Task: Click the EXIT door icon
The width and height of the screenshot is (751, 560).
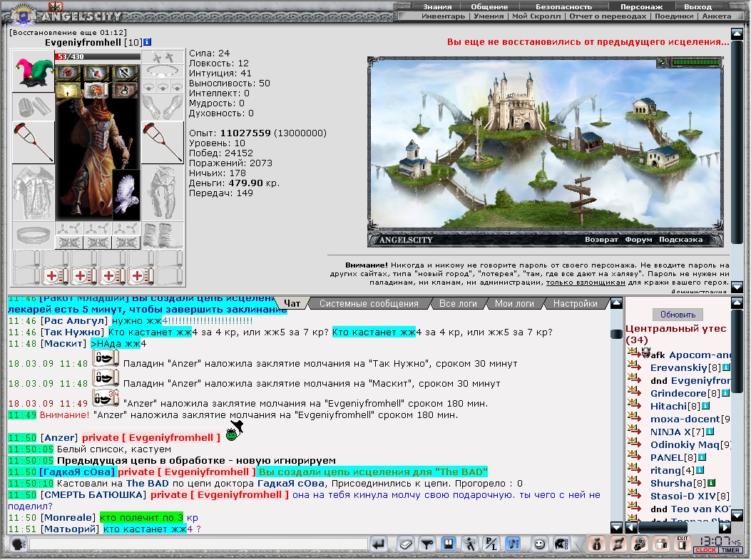Action: pyautogui.click(x=682, y=544)
